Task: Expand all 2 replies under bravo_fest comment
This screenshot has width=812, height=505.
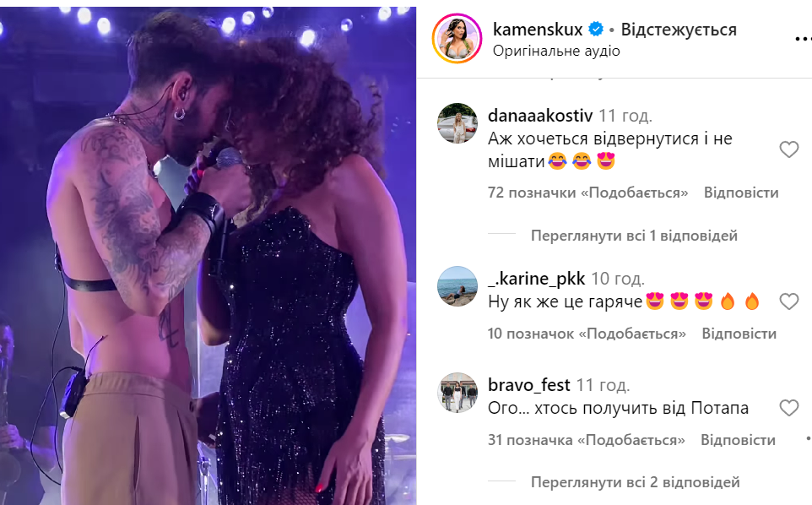Action: [x=635, y=482]
